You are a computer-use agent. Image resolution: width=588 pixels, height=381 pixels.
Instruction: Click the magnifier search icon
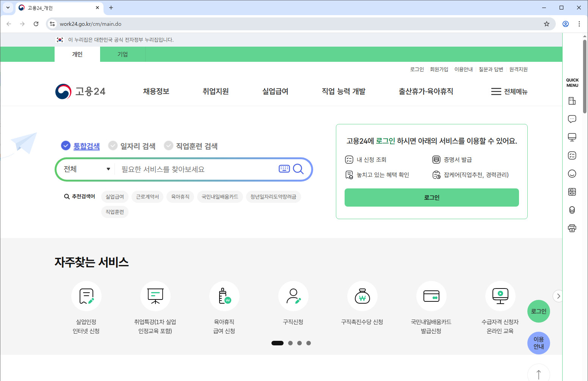298,169
